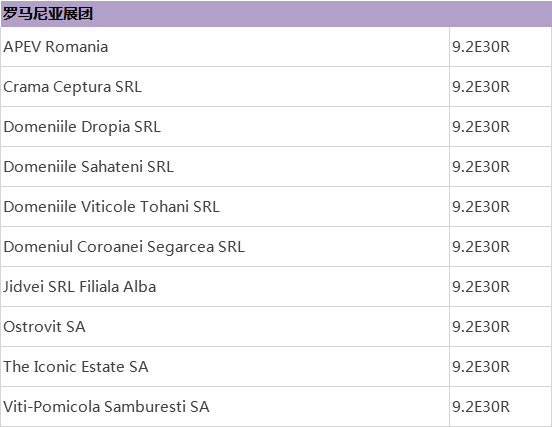The image size is (552, 427).
Task: Click booth 9.2E30R for Domeniile Viticole Tohani
Action: pyautogui.click(x=481, y=207)
